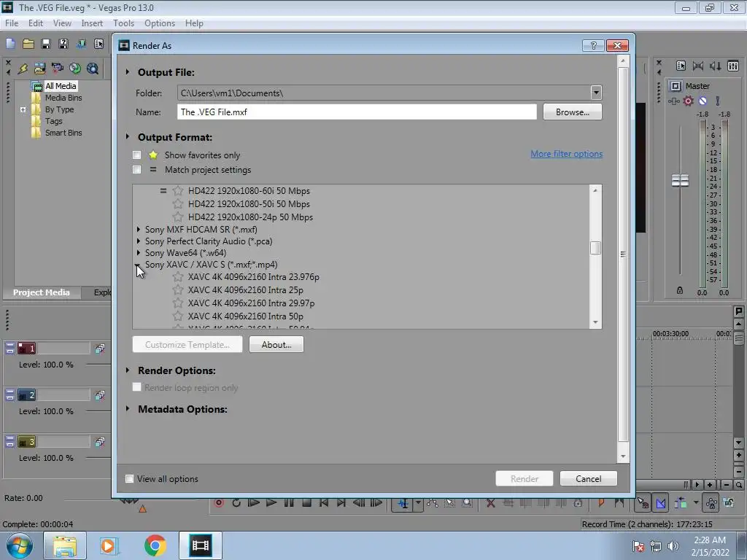The width and height of the screenshot is (747, 560).
Task: Favorite the HD422 1920x1080-24p 50 Mbps star
Action: [178, 217]
